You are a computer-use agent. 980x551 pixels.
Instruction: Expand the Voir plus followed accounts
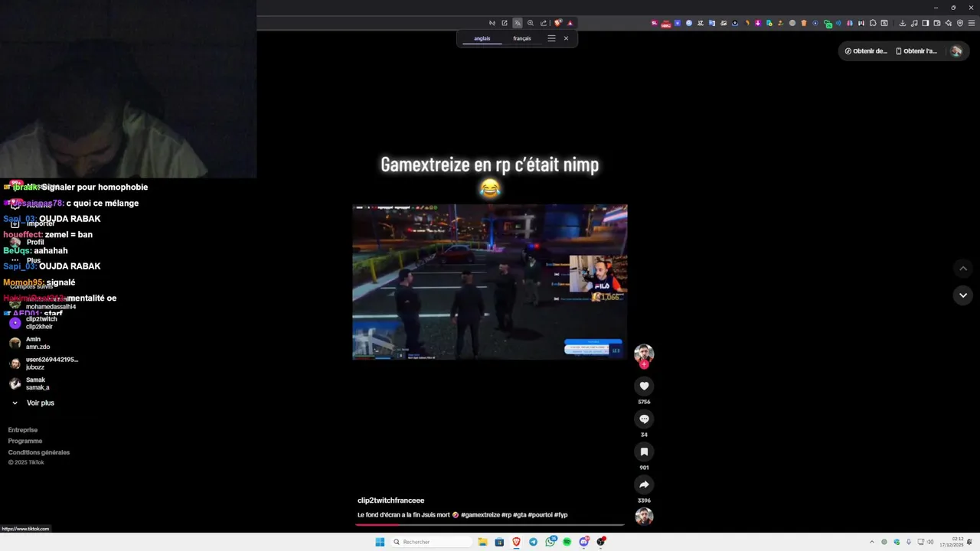33,403
